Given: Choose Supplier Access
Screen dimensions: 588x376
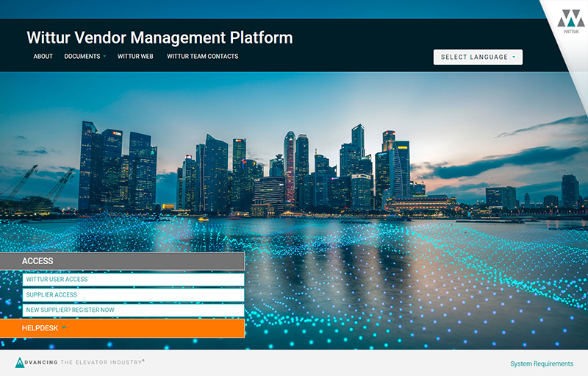Looking at the screenshot, I should 133,295.
